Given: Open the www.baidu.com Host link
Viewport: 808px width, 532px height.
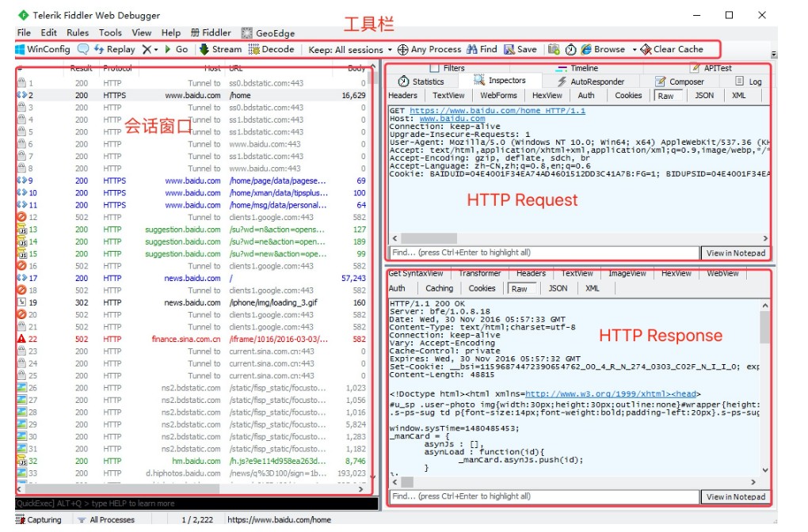Looking at the screenshot, I should (x=452, y=119).
